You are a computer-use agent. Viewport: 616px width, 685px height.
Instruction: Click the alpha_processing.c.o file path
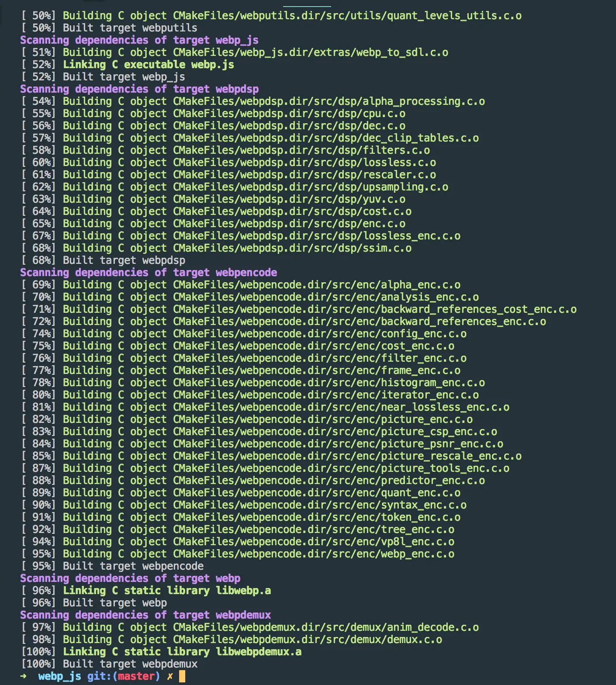[329, 101]
